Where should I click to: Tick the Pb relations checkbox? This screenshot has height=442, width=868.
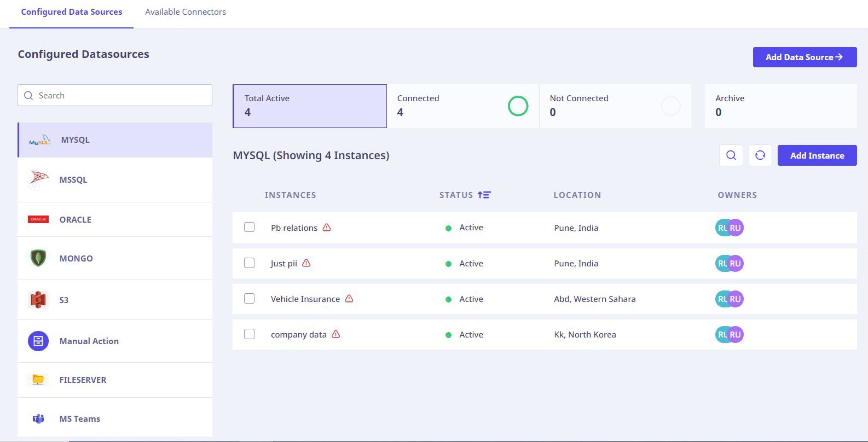[250, 227]
